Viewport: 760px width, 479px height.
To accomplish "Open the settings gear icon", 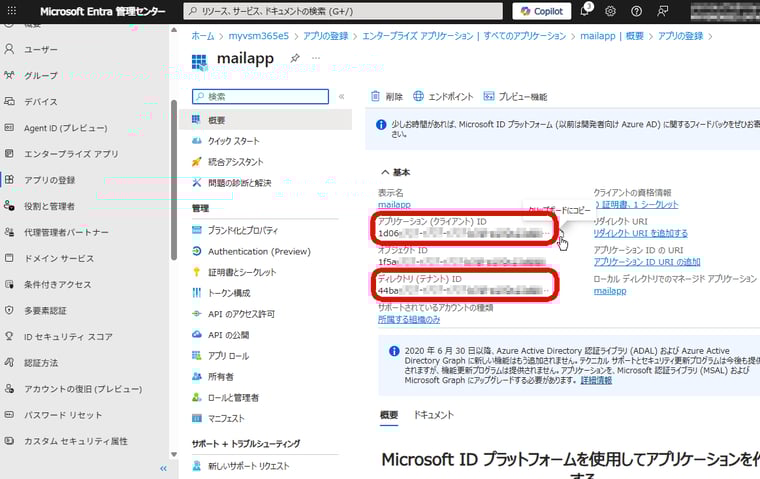I will pyautogui.click(x=610, y=11).
